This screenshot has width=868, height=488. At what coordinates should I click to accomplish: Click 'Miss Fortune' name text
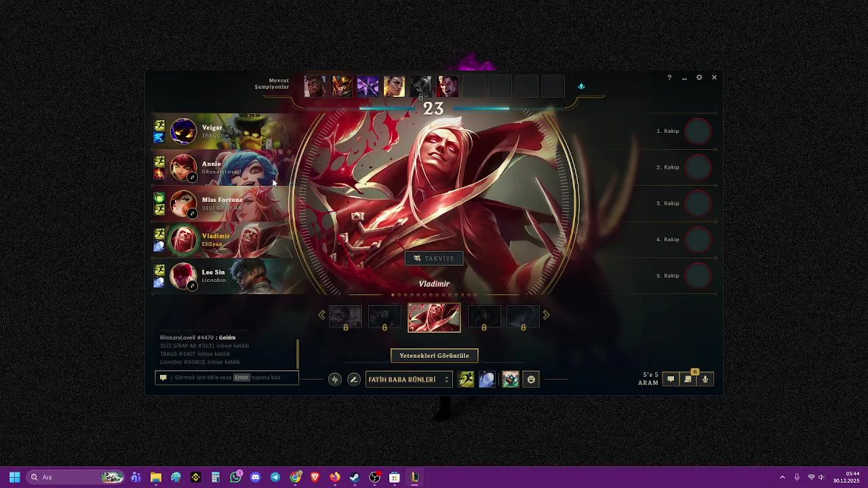222,200
